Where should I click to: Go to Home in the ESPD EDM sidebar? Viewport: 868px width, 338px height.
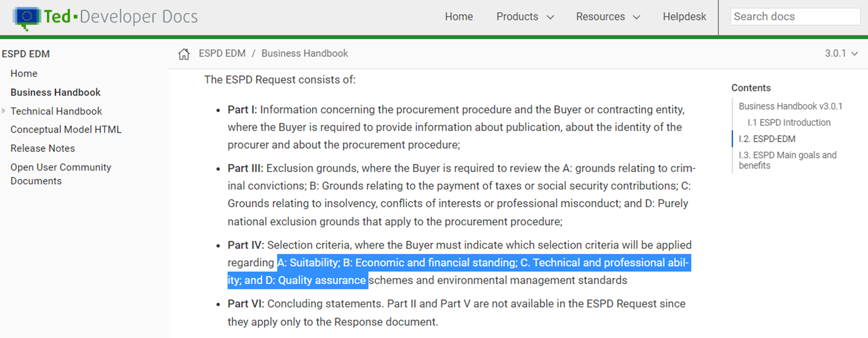(24, 73)
